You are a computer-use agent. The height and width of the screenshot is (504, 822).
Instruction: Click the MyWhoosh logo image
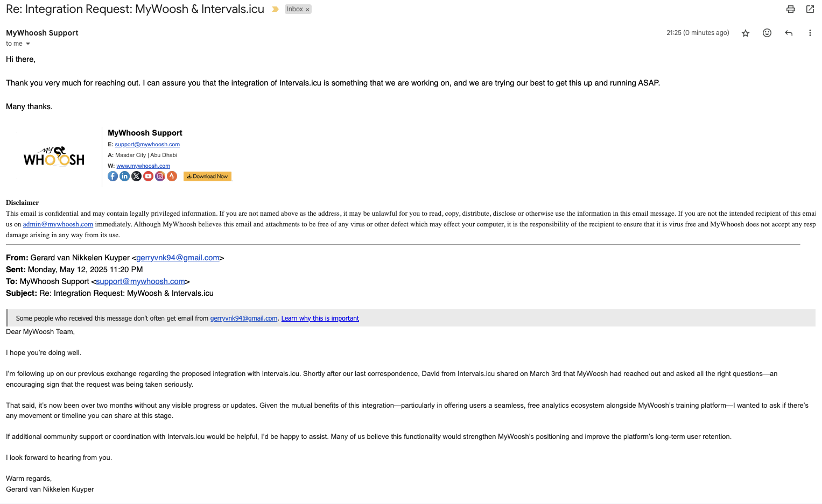coord(54,157)
